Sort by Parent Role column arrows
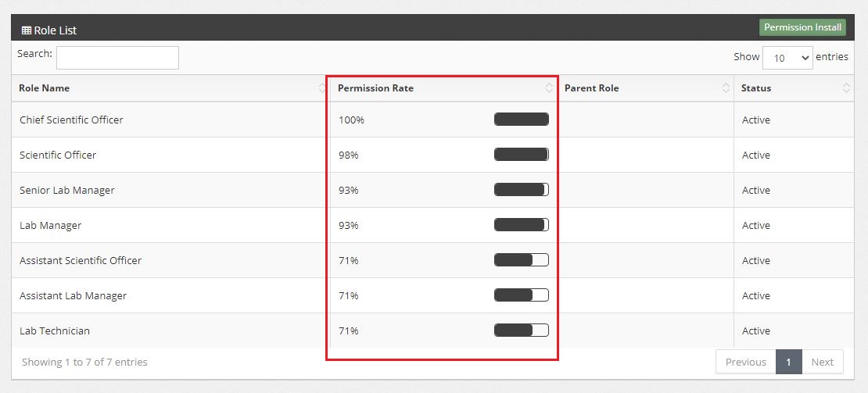 click(726, 88)
